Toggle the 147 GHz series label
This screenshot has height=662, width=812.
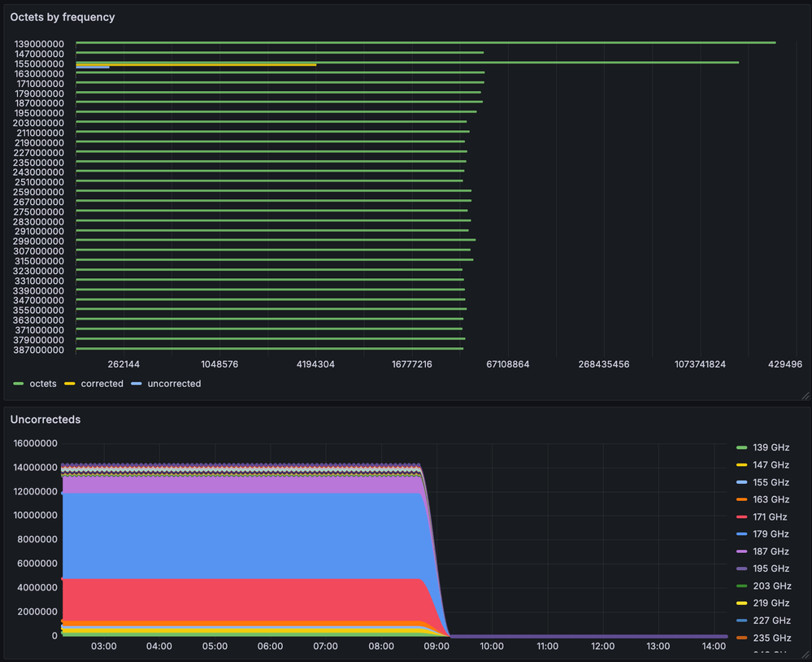click(771, 465)
